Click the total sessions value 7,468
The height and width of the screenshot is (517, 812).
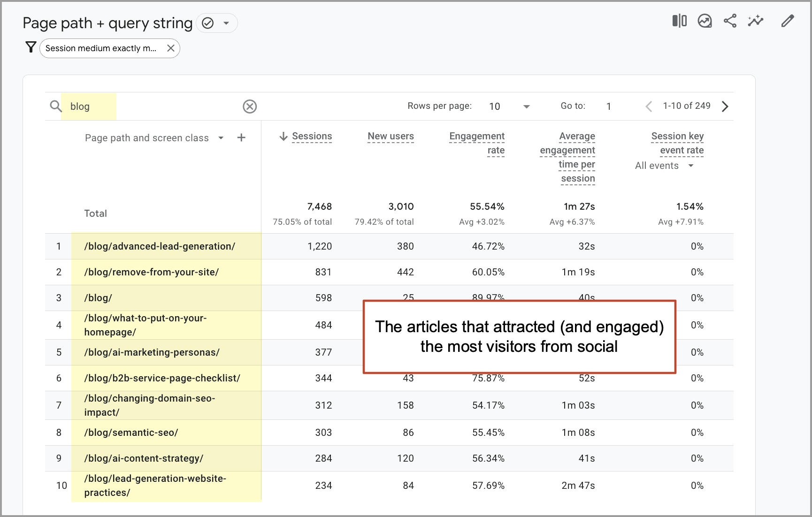319,206
